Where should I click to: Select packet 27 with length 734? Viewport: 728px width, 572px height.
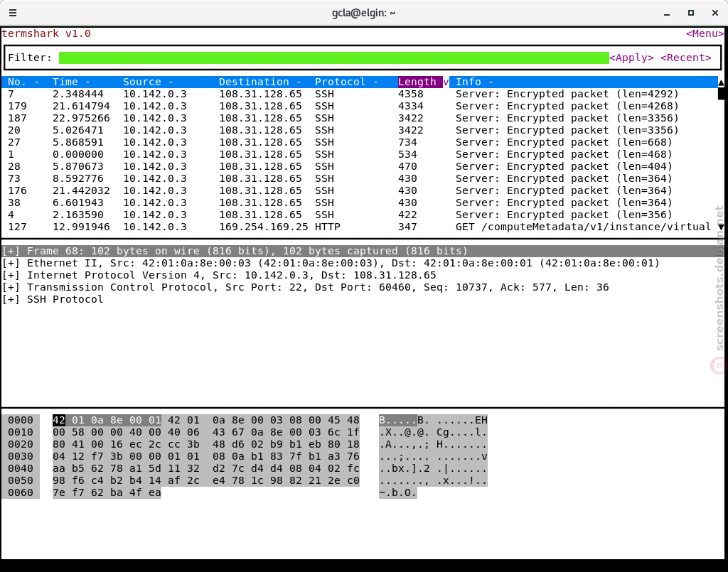point(360,142)
